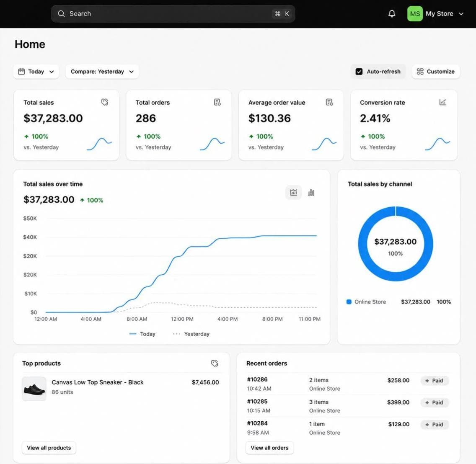Viewport: 476px width, 464px height.
Task: Click the Total sales by channel heading
Action: (380, 184)
